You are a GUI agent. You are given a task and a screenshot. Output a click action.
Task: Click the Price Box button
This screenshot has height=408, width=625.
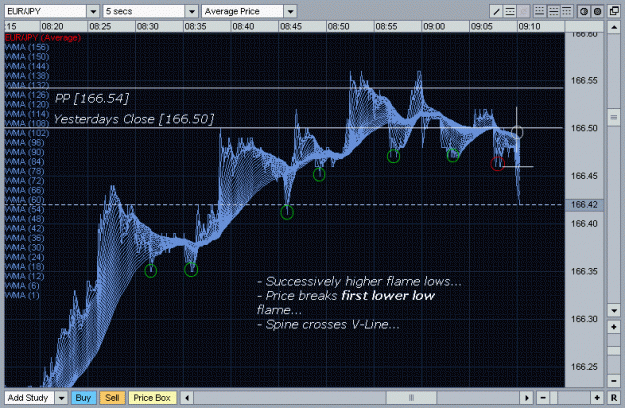point(152,398)
